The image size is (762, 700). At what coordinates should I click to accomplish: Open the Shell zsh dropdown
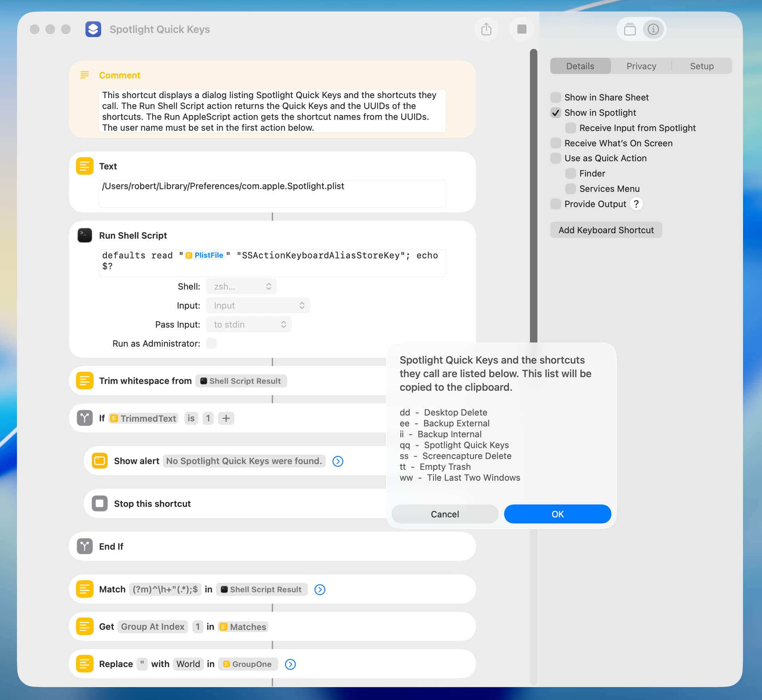(x=241, y=286)
